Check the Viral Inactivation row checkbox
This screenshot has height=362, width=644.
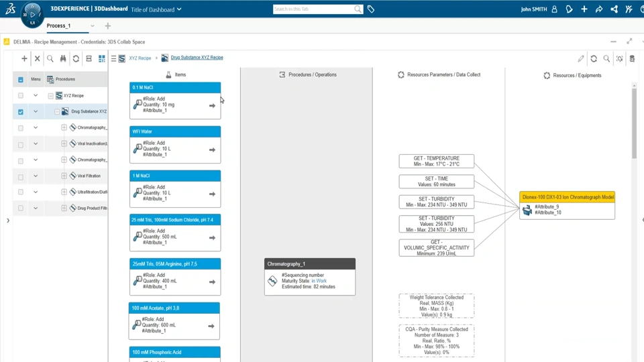pyautogui.click(x=21, y=145)
